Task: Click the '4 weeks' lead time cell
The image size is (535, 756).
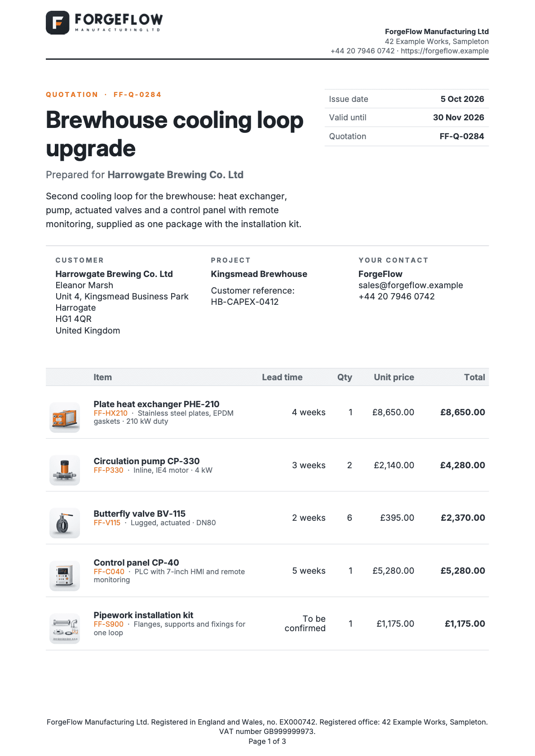Action: [309, 412]
